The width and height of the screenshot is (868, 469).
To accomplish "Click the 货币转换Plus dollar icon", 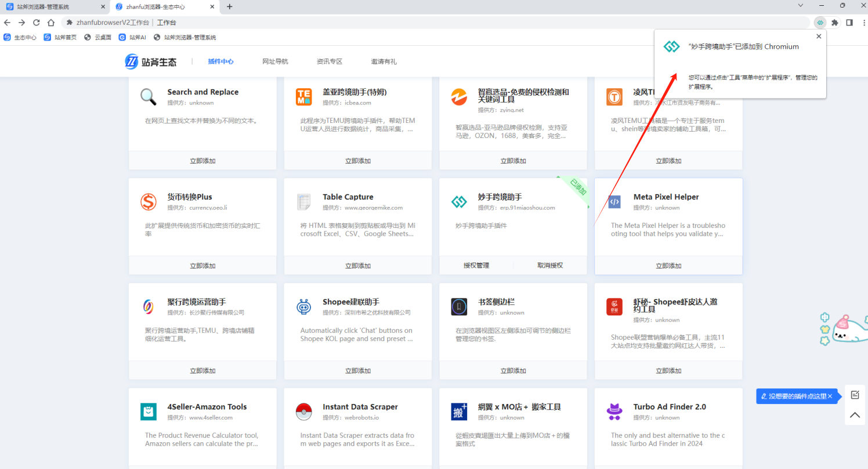I will 149,202.
